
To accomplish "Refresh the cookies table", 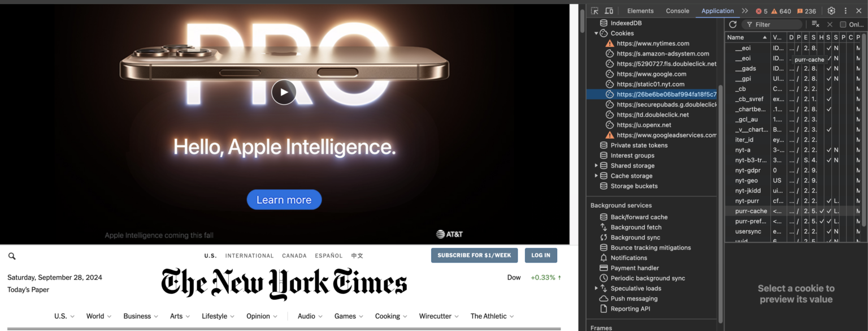I will point(733,24).
